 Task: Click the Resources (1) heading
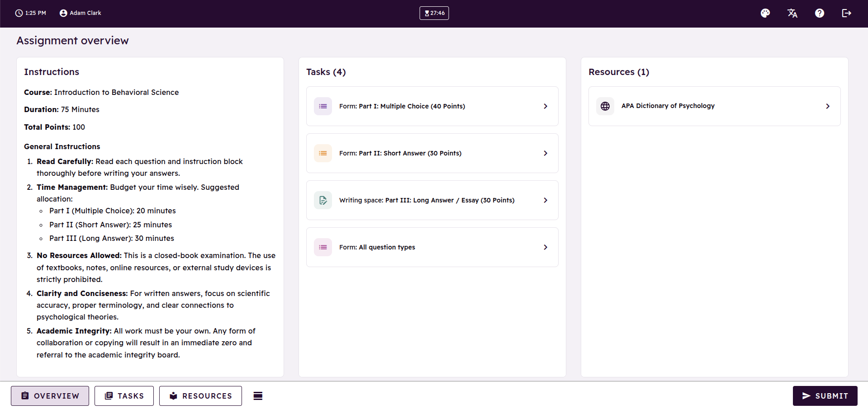619,72
